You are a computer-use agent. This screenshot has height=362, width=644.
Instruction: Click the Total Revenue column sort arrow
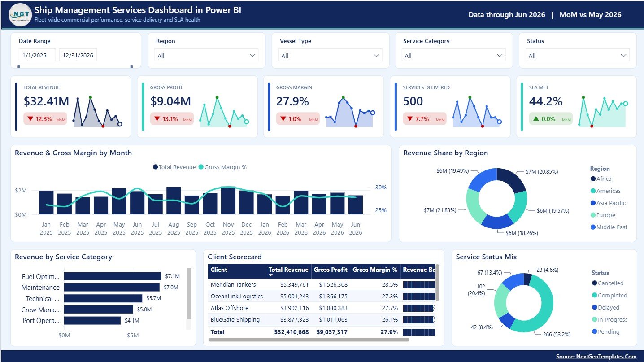[271, 275]
